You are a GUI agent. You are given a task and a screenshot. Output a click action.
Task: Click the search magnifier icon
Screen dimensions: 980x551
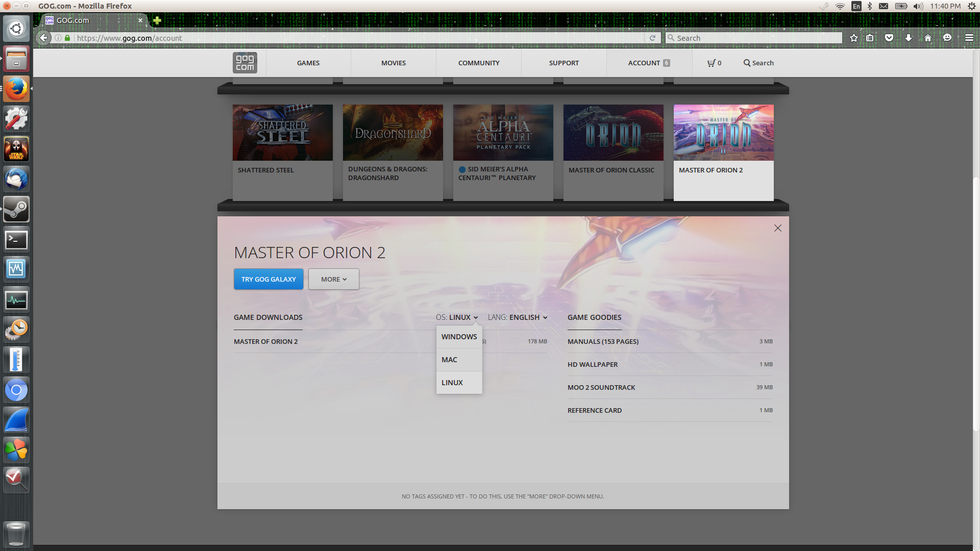(x=746, y=63)
